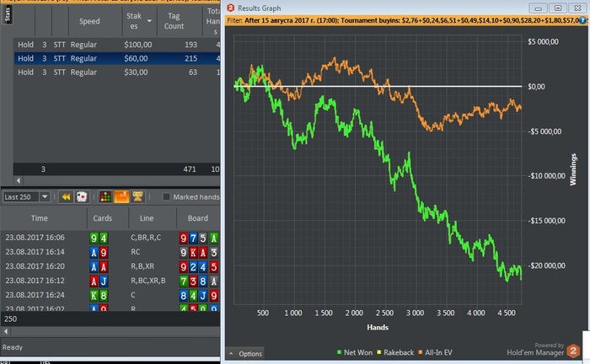Click the R,BC,XR,B line cell
Viewport: 590px width, 364px height.
[x=147, y=281]
